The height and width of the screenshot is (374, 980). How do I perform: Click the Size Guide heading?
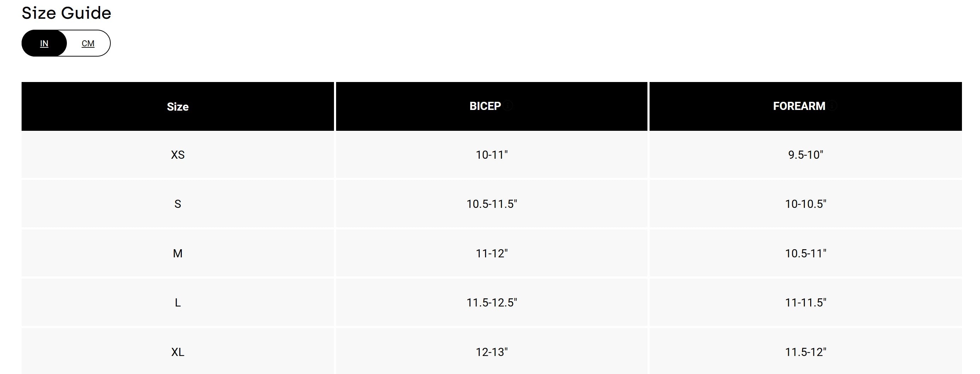point(67,13)
